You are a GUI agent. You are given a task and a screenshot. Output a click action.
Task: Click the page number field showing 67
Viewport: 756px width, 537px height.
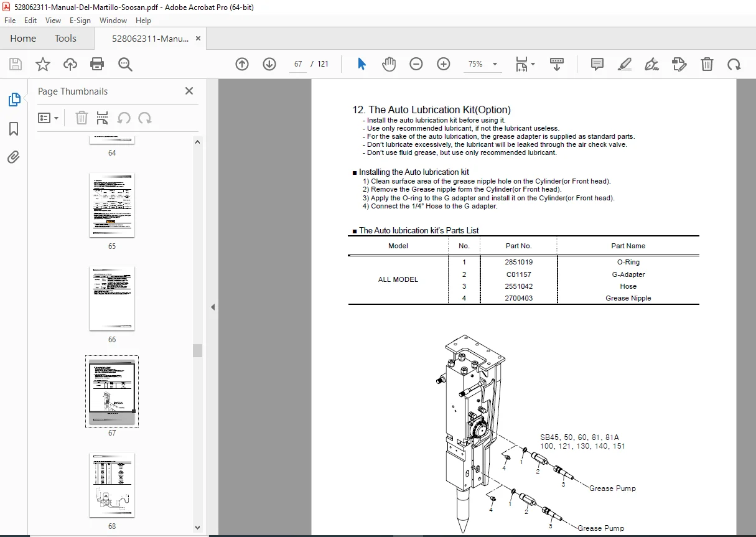(x=298, y=64)
